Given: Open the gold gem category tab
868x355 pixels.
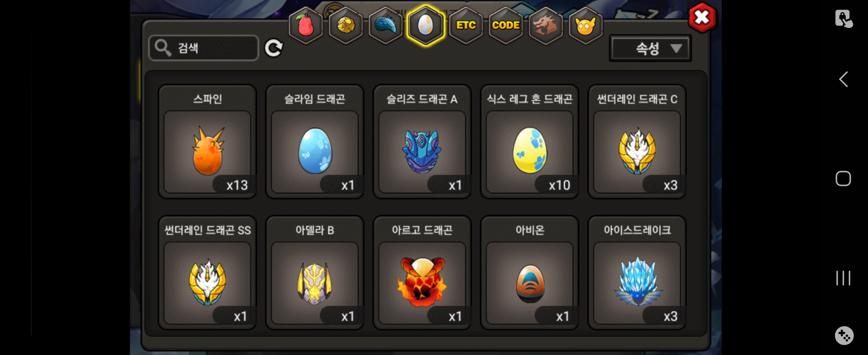Looking at the screenshot, I should 345,25.
